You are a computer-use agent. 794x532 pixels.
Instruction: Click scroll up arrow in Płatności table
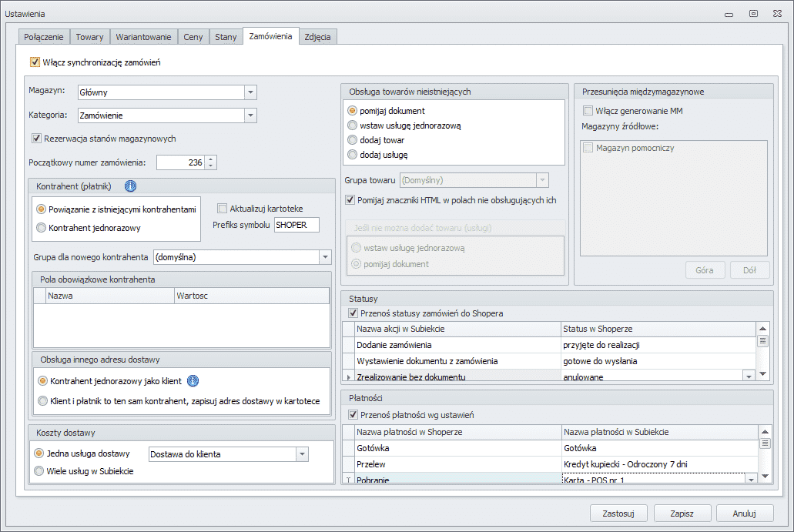[766, 432]
